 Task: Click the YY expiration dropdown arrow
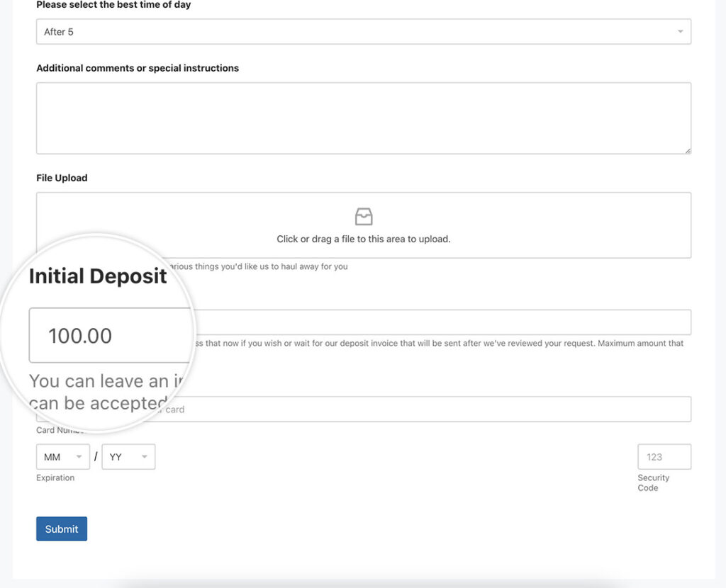click(x=145, y=456)
